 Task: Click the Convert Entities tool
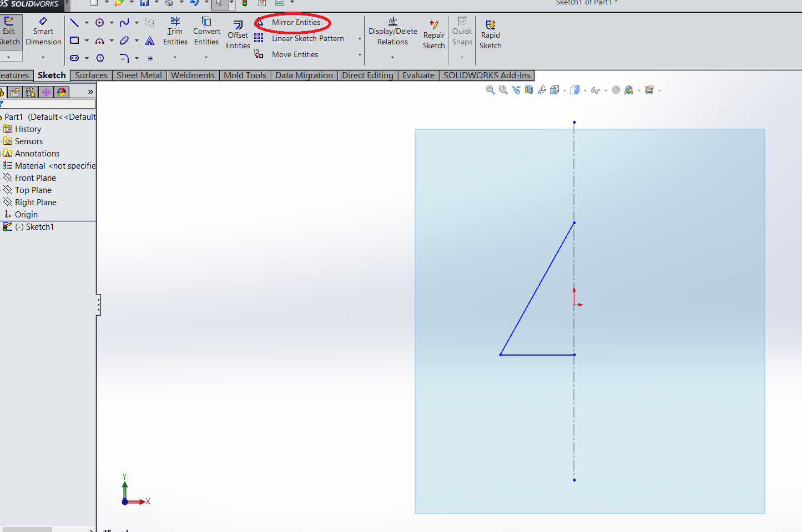[x=206, y=32]
